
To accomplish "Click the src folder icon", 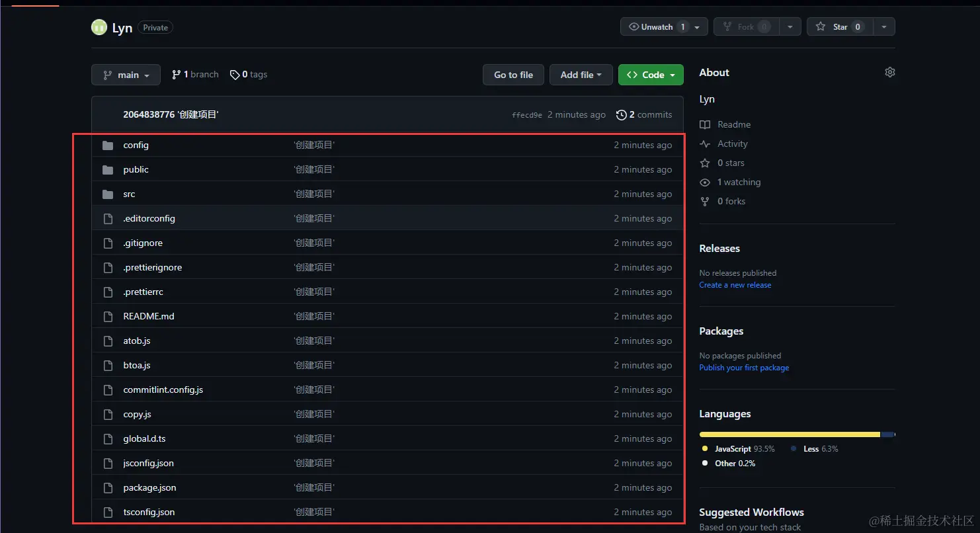I will tap(108, 194).
